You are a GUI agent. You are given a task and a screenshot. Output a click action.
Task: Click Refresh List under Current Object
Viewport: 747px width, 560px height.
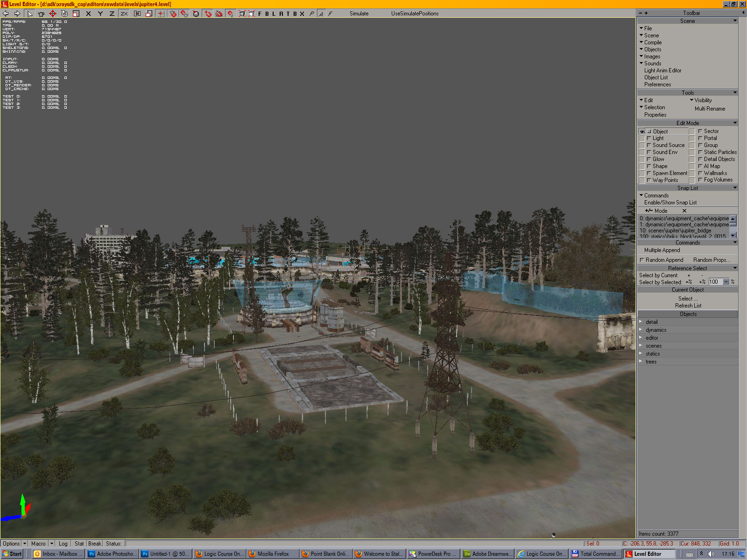[688, 306]
